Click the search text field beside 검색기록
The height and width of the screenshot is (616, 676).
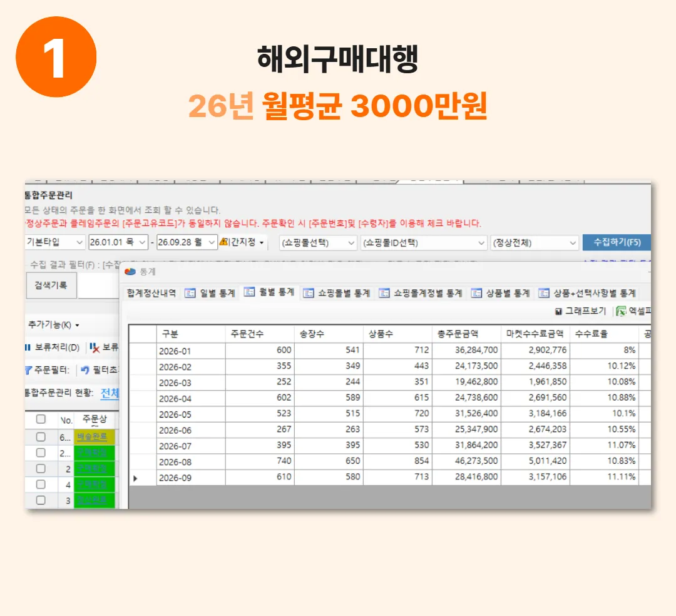click(99, 285)
